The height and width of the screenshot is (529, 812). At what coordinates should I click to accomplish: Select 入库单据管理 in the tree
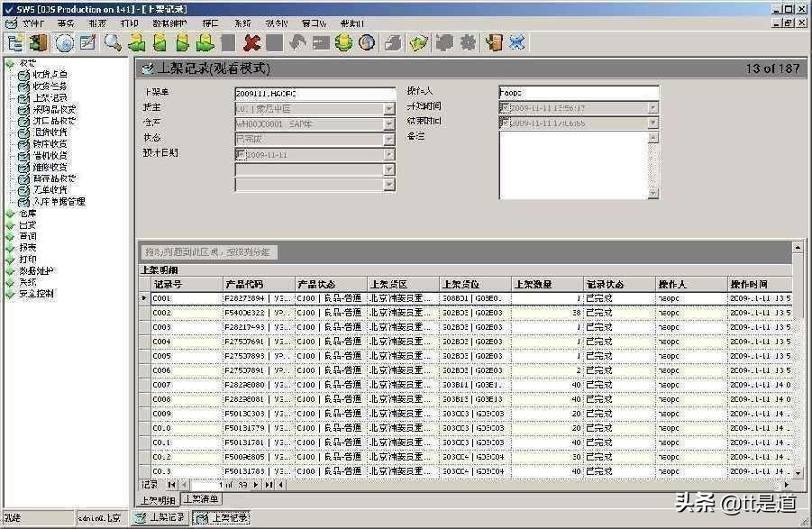click(59, 201)
